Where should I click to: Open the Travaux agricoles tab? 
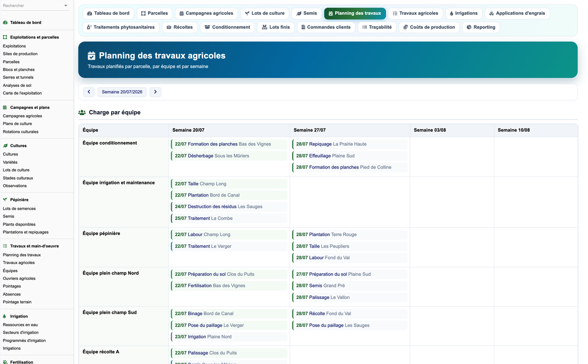click(x=416, y=13)
